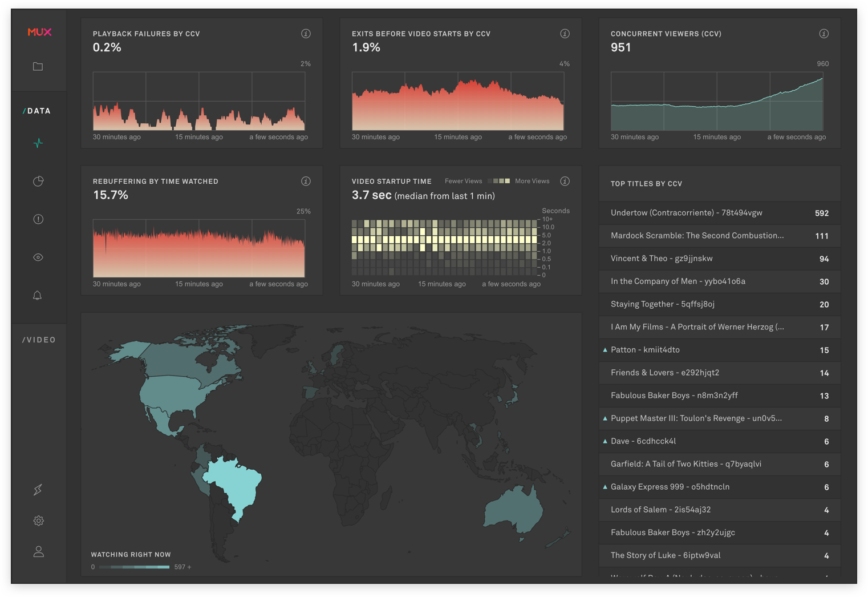
Task: Show info for Video Startup Time
Action: tap(565, 181)
